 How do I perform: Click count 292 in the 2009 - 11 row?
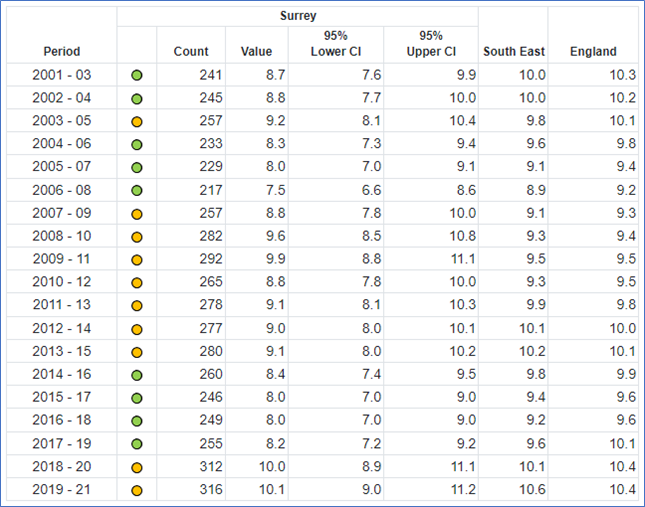pyautogui.click(x=211, y=259)
